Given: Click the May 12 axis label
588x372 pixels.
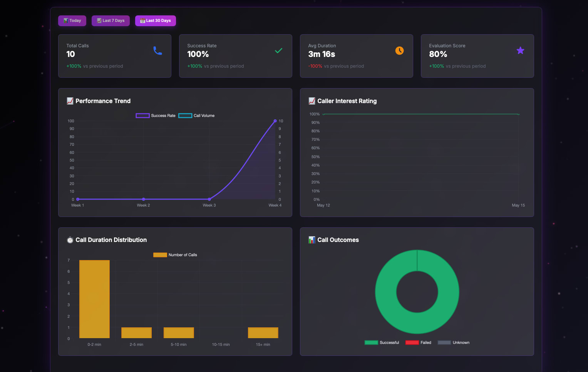Looking at the screenshot, I should [x=323, y=205].
